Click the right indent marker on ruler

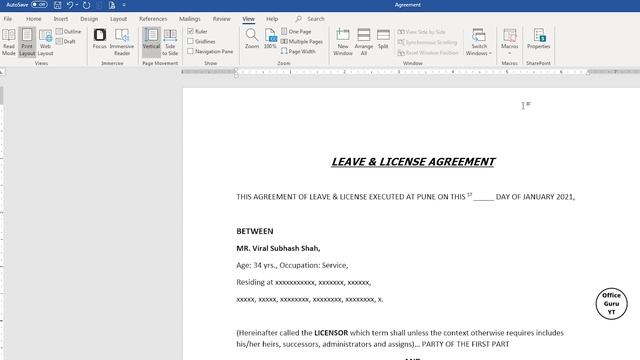[588, 73]
